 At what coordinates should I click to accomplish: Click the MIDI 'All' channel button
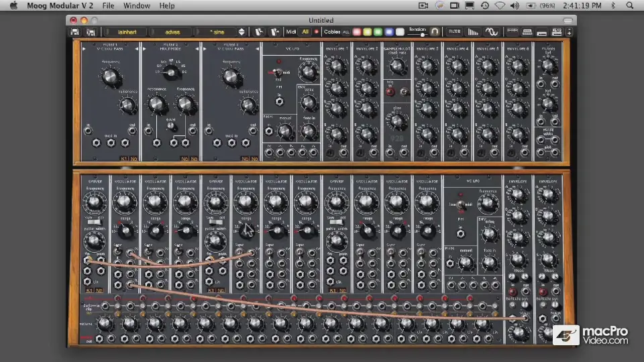click(x=305, y=32)
